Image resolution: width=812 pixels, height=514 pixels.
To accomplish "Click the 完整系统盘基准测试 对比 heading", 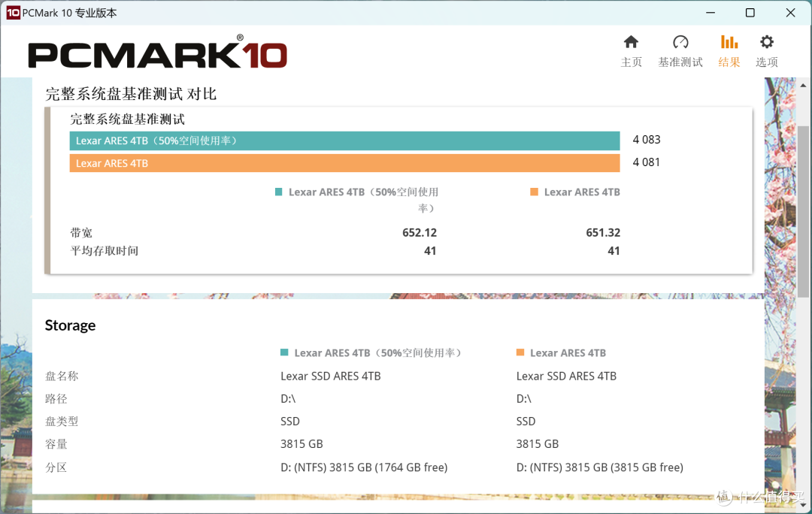I will pos(131,94).
